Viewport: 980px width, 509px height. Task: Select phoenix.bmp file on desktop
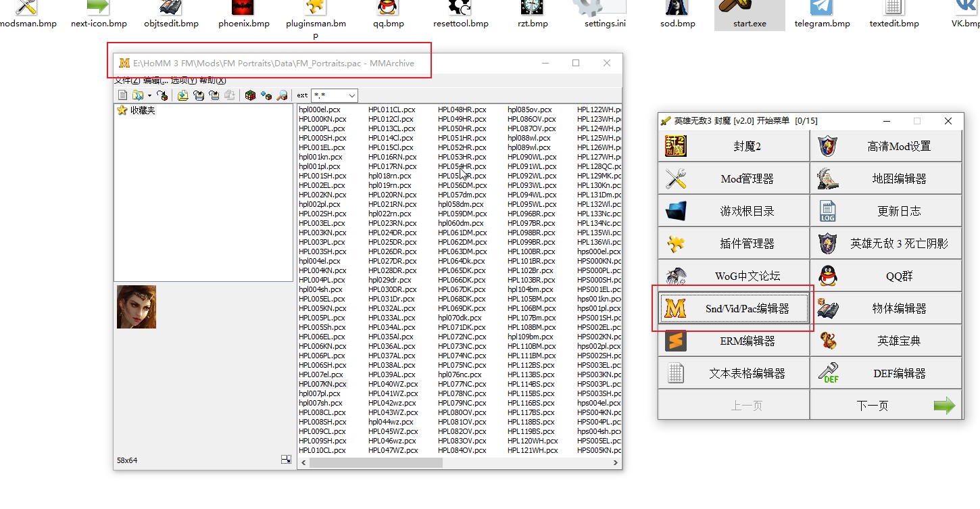coord(244,15)
